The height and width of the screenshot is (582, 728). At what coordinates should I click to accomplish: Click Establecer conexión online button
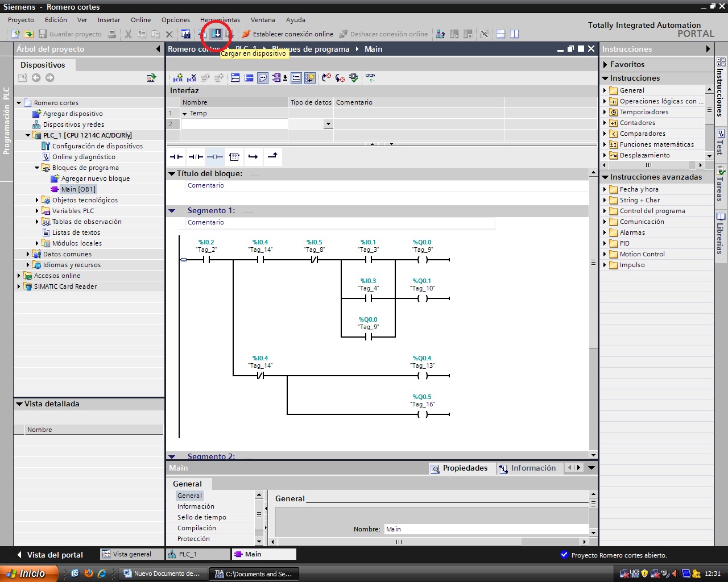pos(288,34)
